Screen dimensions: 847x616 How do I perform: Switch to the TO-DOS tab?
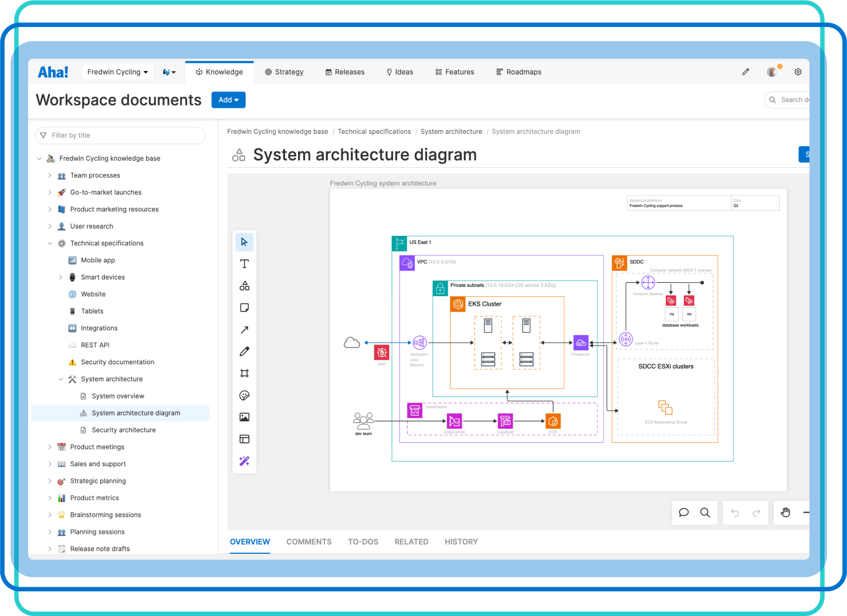[x=363, y=542]
